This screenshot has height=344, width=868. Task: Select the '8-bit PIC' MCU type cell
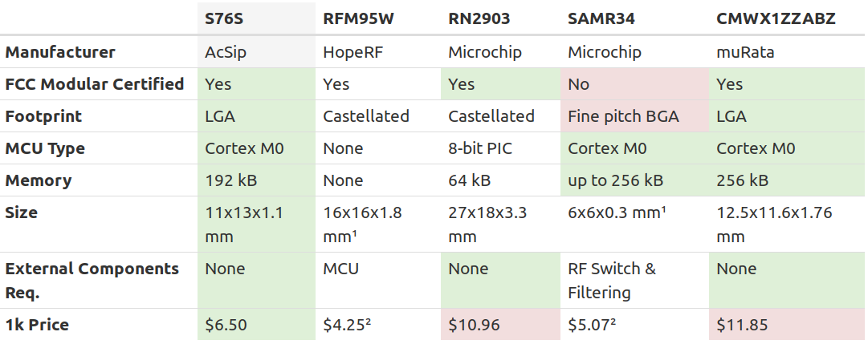(x=500, y=148)
